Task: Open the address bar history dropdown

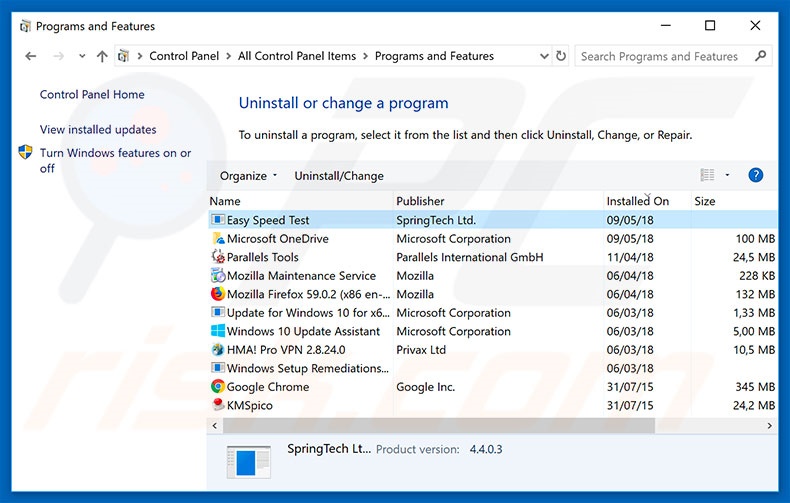Action: 544,56
